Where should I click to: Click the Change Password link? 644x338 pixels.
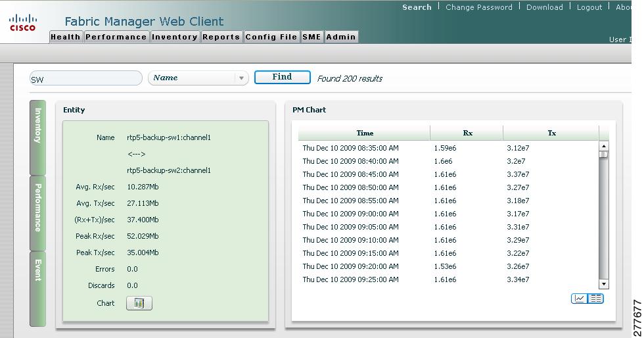479,7
